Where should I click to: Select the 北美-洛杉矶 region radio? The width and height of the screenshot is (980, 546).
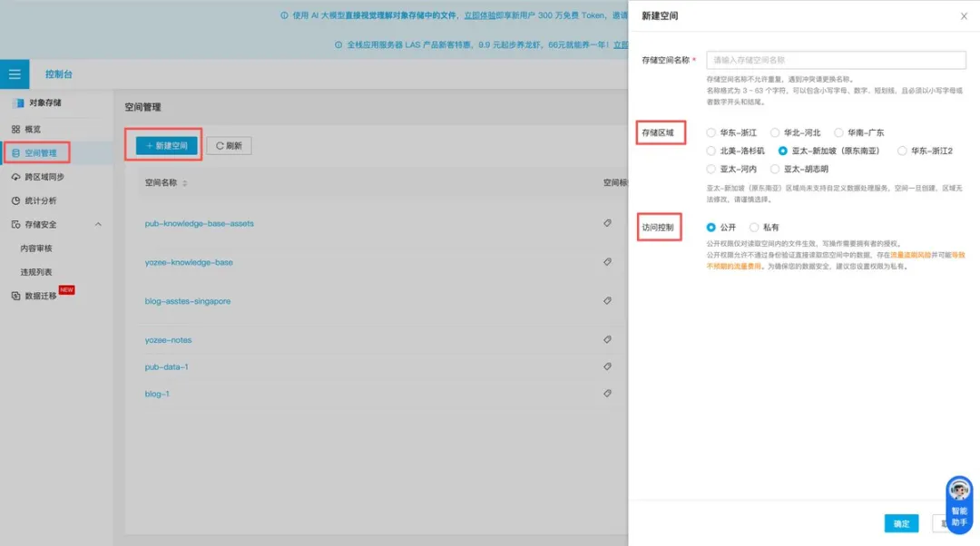711,151
